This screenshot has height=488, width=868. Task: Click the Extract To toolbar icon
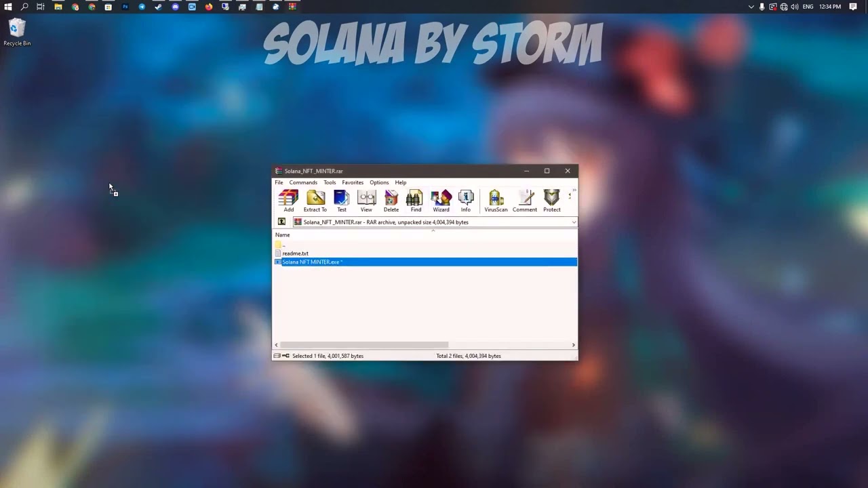315,201
